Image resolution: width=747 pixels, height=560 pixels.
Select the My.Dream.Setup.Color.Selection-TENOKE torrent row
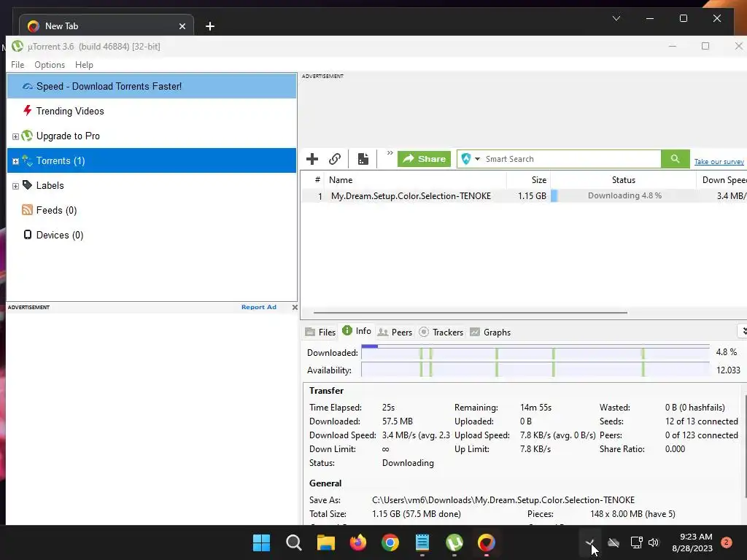coord(524,195)
